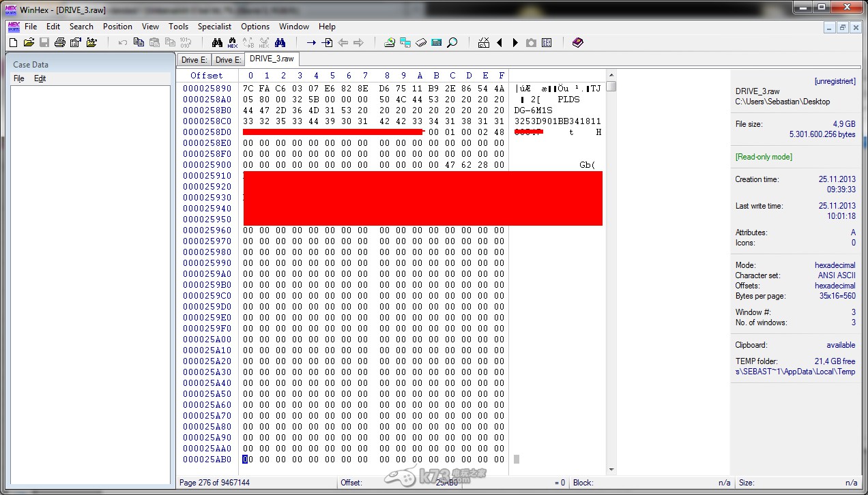Open file Properties from the toolbar icon
The image size is (868, 495).
click(75, 42)
